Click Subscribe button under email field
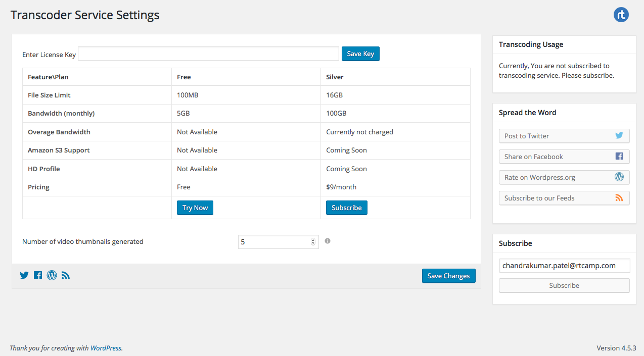Viewport: 644px width, 356px height. click(x=564, y=285)
